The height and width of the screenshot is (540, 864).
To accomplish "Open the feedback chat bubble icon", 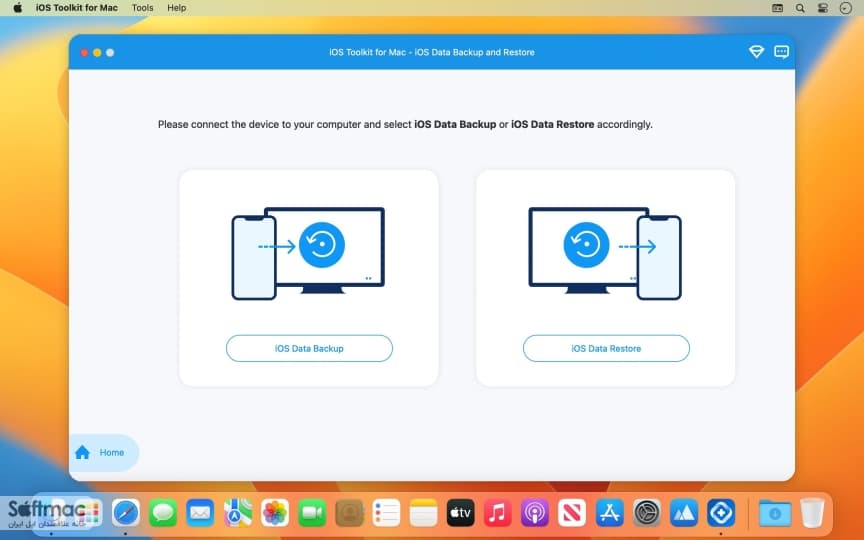I will 781,52.
